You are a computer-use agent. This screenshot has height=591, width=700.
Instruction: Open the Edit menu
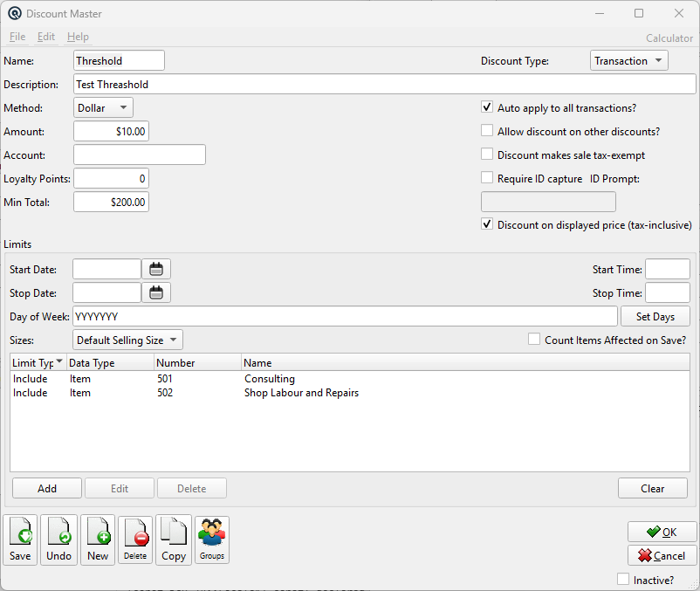coord(46,37)
